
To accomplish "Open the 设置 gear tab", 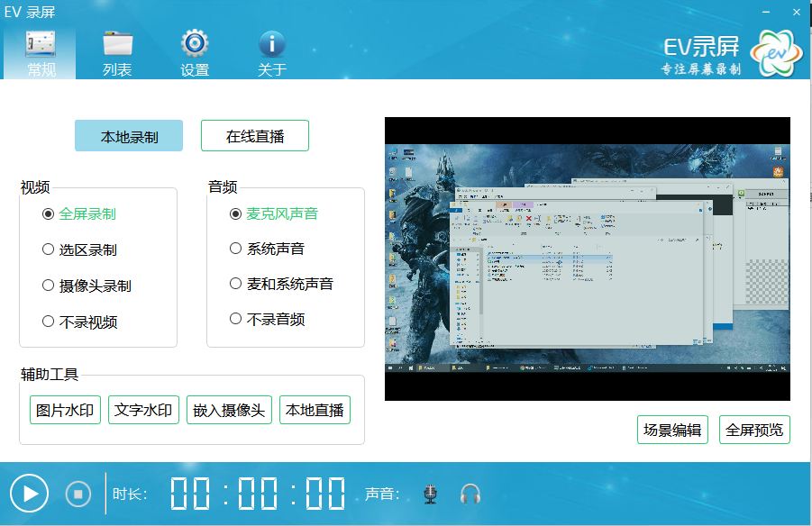I will coord(195,54).
